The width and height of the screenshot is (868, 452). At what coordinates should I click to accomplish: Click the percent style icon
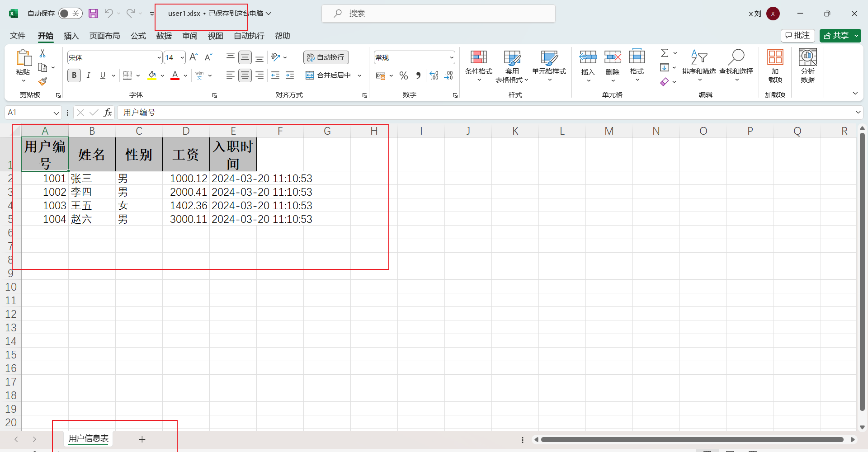coord(404,75)
